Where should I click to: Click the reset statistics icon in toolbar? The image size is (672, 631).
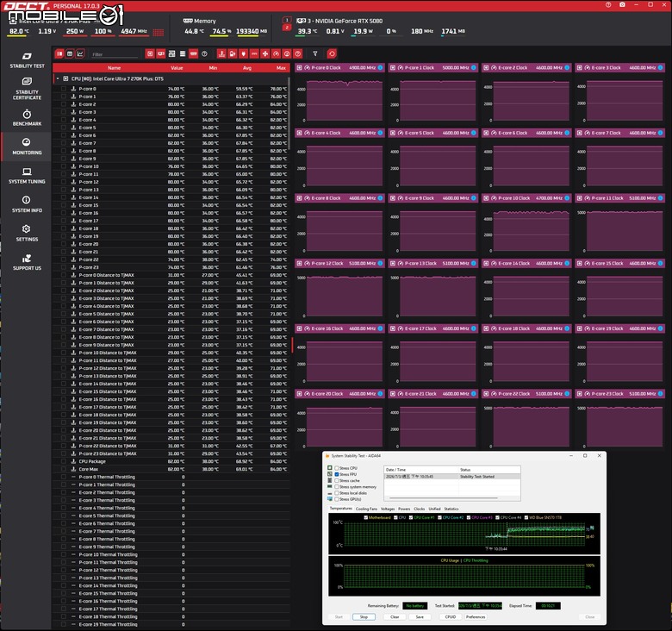332,53
